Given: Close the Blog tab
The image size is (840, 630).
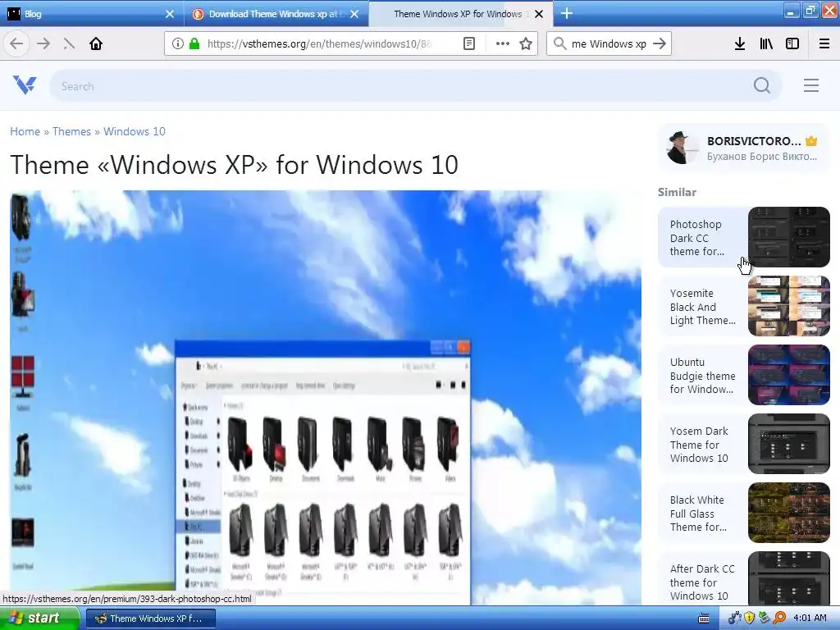Looking at the screenshot, I should (x=170, y=14).
